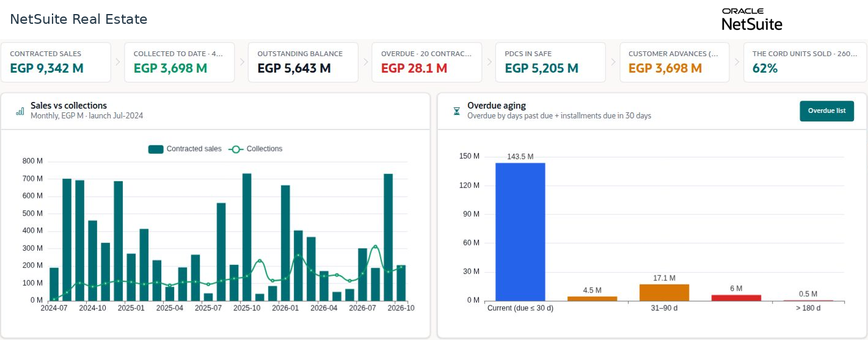Open the Contracted Sales KPI card
868x340 pixels.
point(56,62)
